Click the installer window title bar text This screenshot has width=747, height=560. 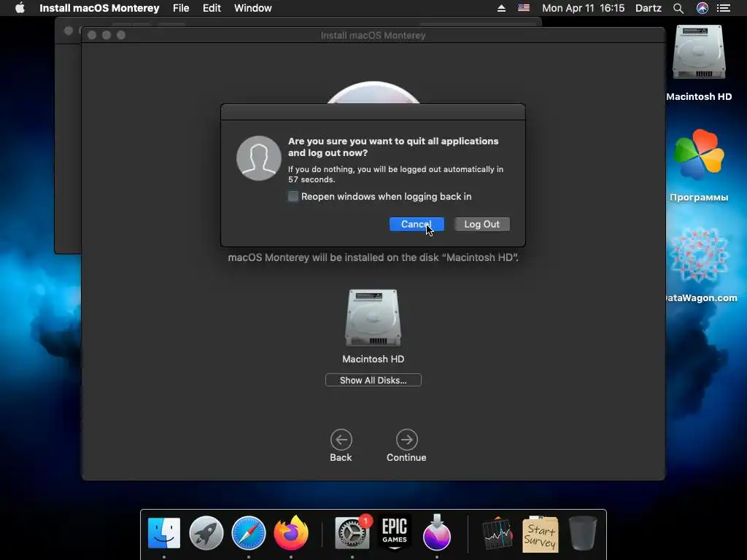(x=373, y=35)
